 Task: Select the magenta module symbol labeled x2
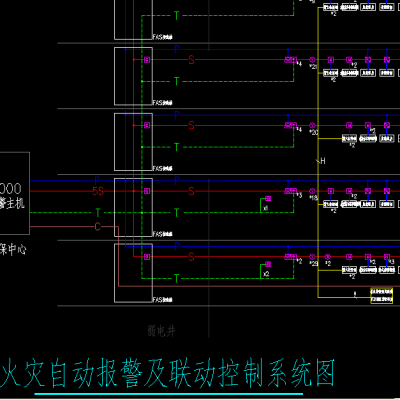click(268, 264)
